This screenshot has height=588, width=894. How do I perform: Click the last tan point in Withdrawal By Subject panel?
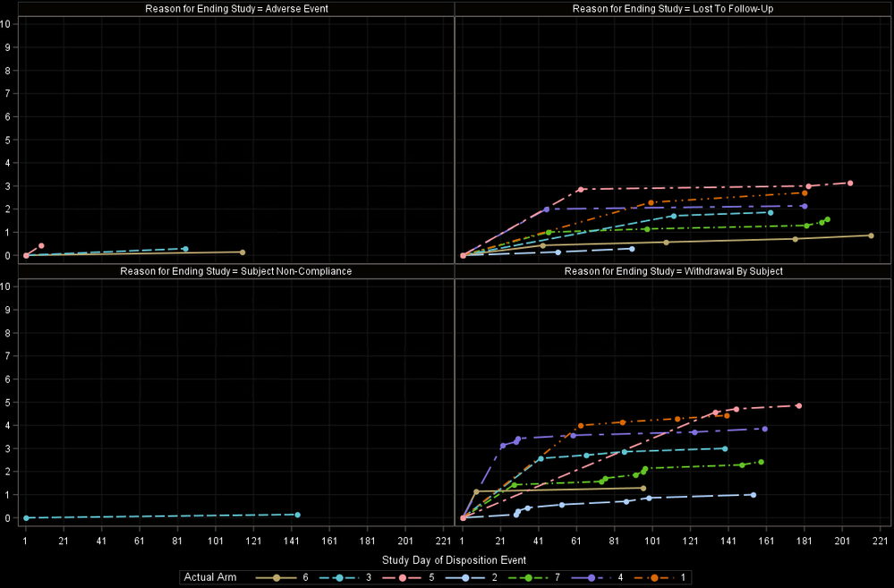(x=643, y=488)
